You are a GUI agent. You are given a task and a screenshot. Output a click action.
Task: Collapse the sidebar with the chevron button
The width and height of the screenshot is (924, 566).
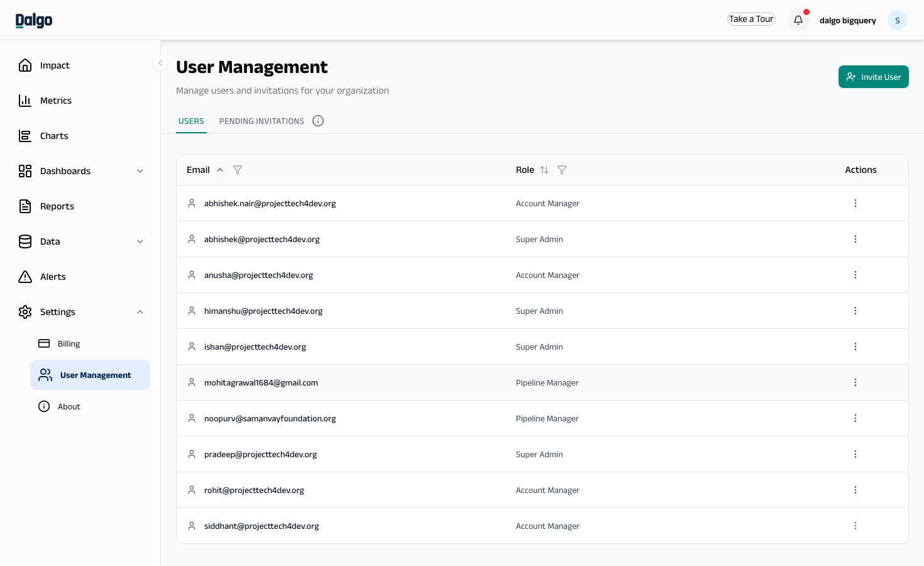tap(160, 63)
